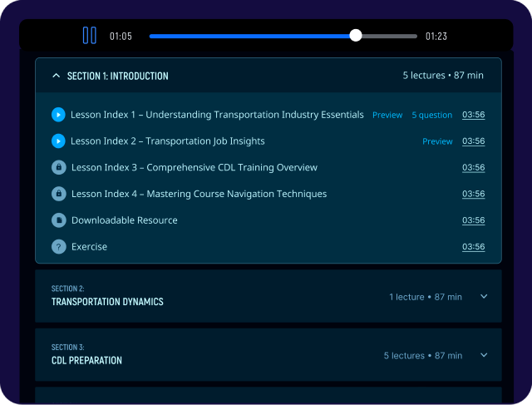532x405 pixels.
Task: Expand Section 3 CDL Preparation chevron
Action: click(484, 355)
